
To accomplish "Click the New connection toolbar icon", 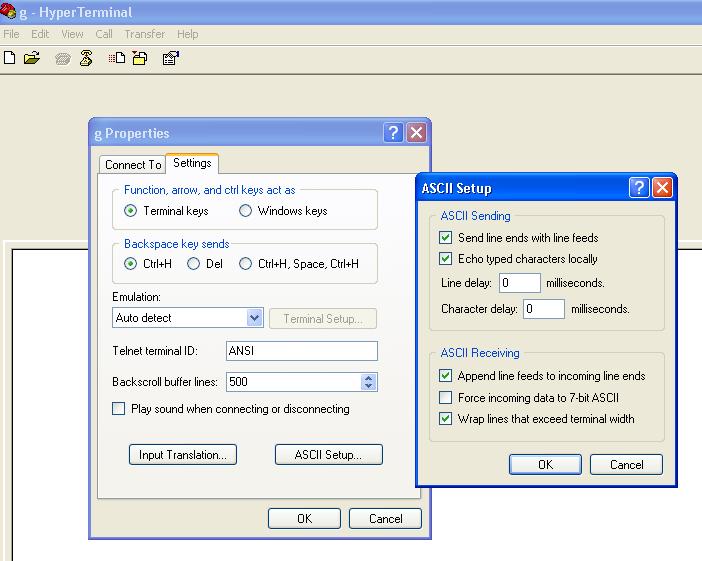I will 9,58.
